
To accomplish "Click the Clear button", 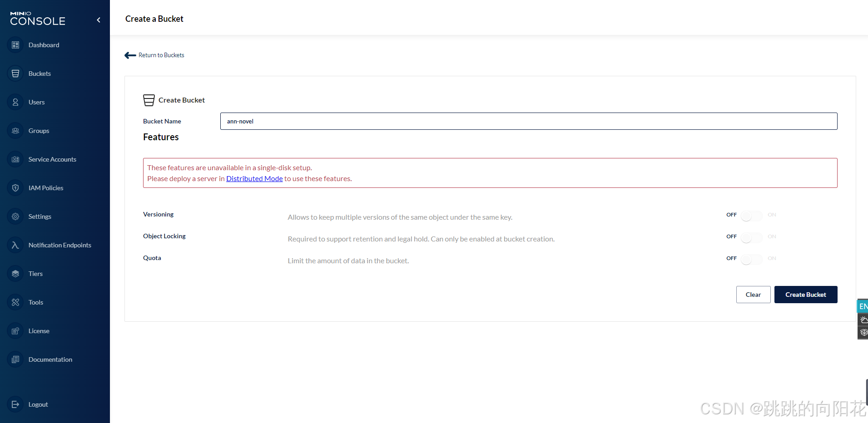I will [x=753, y=295].
